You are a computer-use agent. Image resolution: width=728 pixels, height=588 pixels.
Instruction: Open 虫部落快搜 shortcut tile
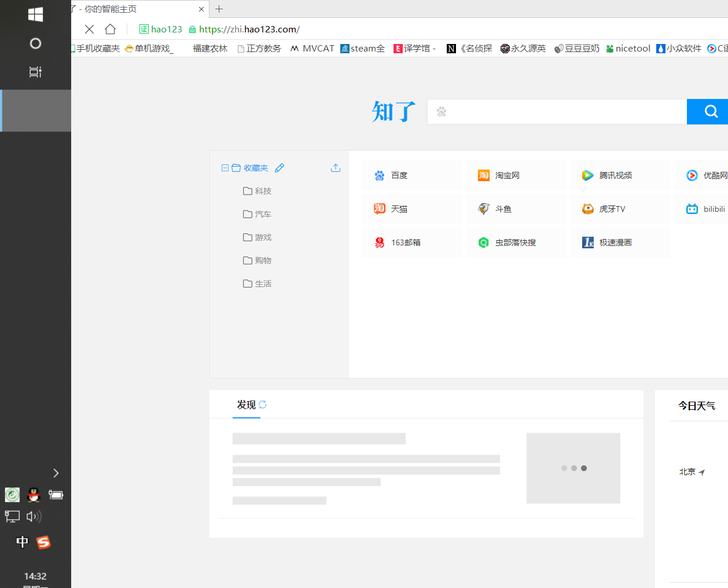pos(516,242)
